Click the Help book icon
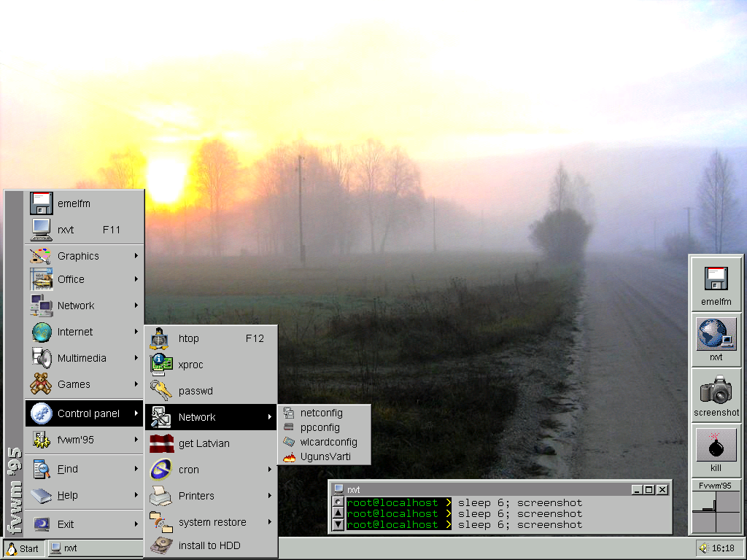The height and width of the screenshot is (560, 747). (41, 496)
